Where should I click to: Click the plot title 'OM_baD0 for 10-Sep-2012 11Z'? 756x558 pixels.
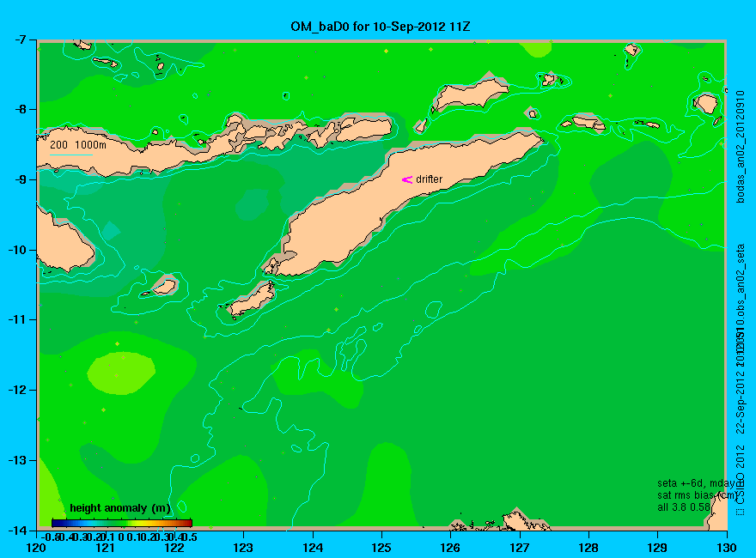(380, 27)
